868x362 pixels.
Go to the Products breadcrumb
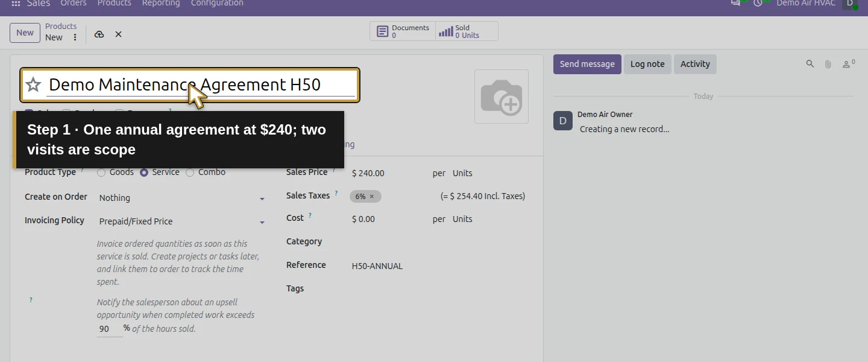click(x=61, y=27)
